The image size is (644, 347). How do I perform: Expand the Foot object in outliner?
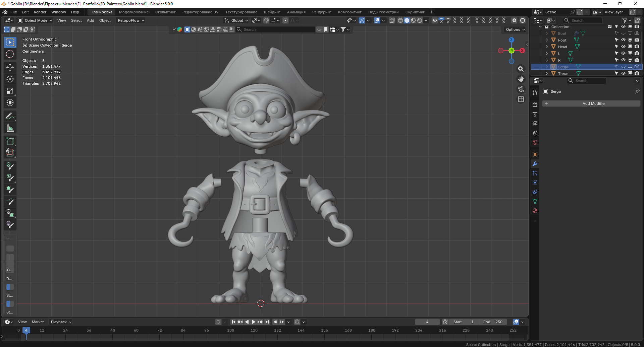coord(547,40)
